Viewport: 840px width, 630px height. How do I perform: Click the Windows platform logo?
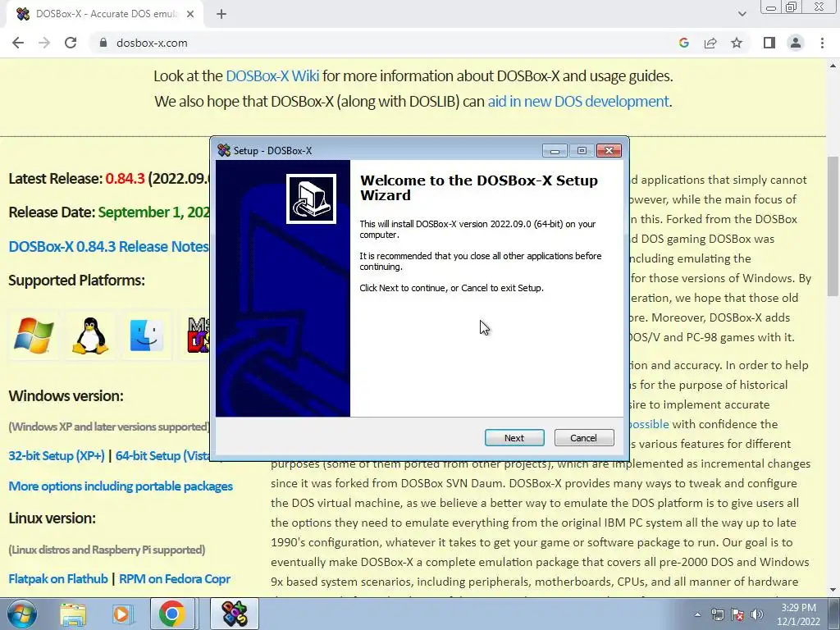point(34,336)
